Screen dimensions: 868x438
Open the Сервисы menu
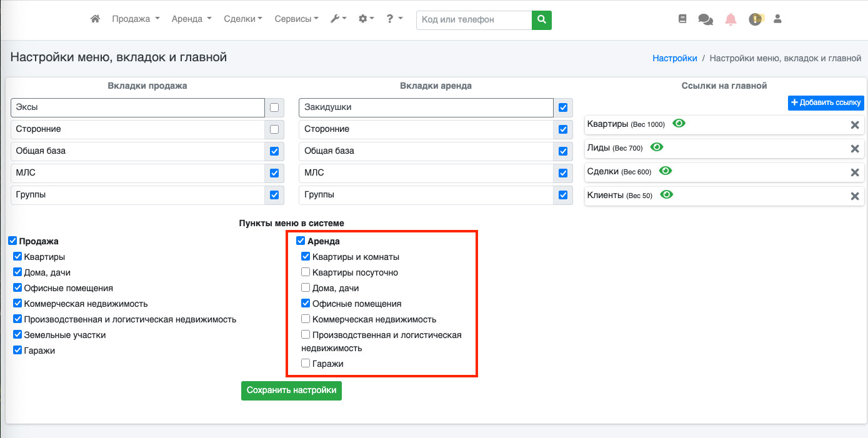coord(297,19)
